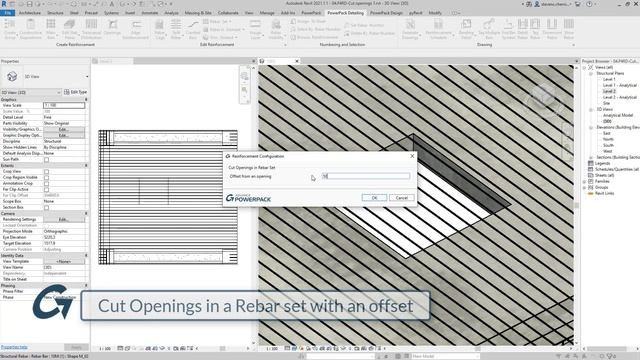The width and height of the screenshot is (640, 360).
Task: Click the Offset from an opening field
Action: (366, 176)
